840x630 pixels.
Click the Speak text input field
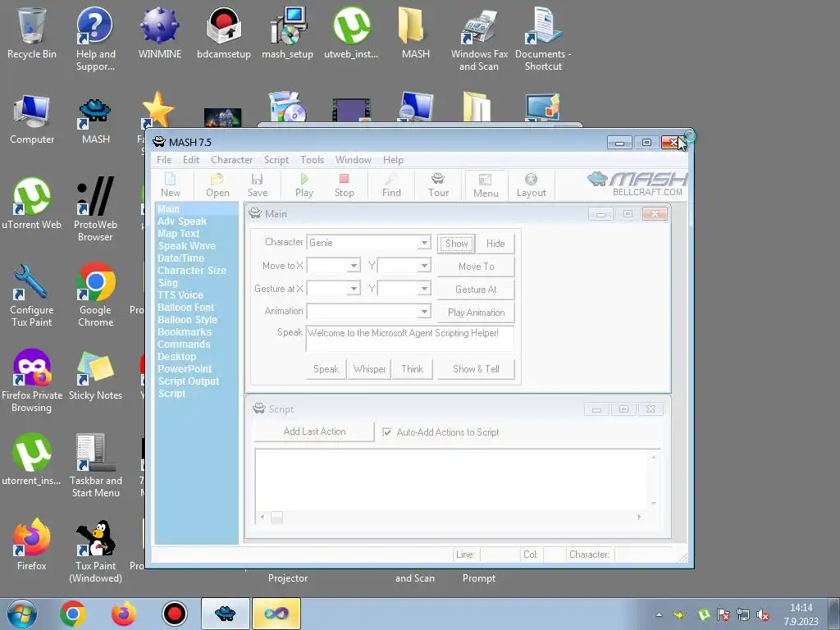point(410,338)
